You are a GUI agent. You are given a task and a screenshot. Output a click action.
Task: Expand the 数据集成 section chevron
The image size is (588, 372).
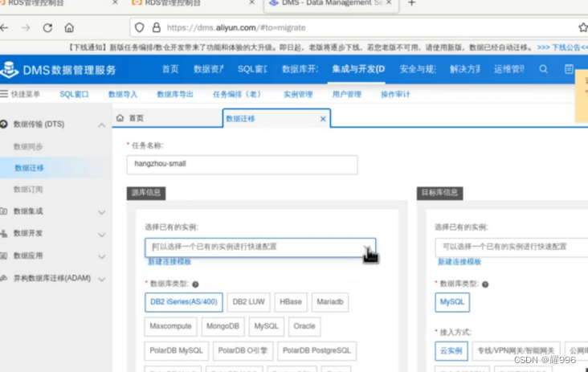[x=102, y=212]
